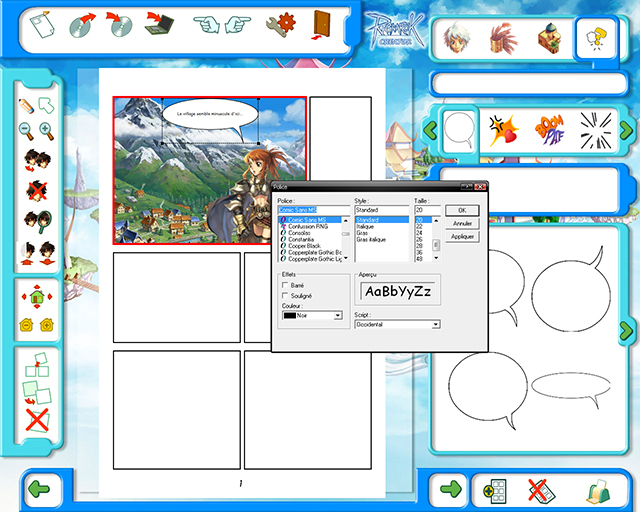The width and height of the screenshot is (640, 512).
Task: Click the Taille size input field
Action: [427, 210]
